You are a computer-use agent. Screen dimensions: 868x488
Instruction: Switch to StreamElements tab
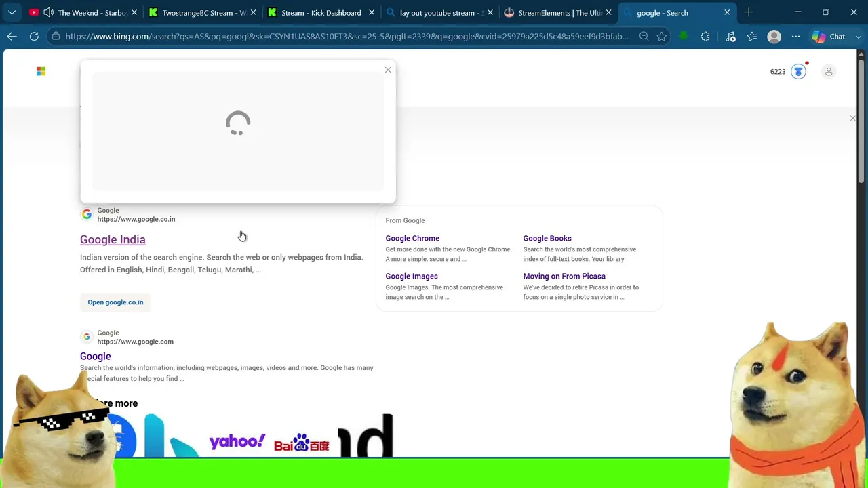coord(560,12)
